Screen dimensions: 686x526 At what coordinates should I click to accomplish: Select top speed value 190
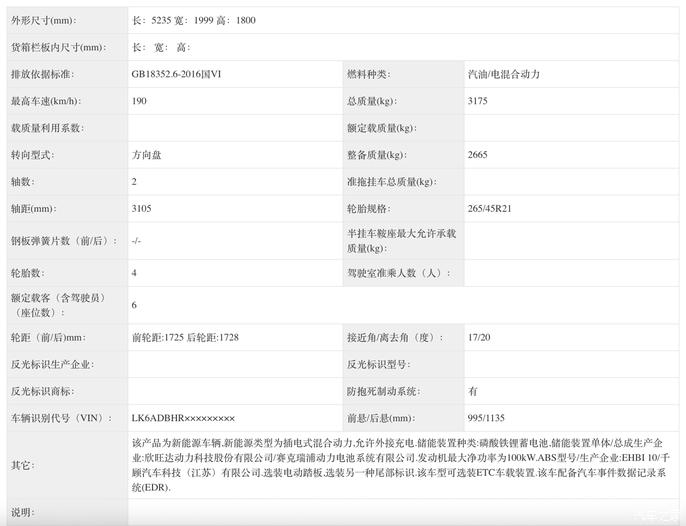click(139, 101)
